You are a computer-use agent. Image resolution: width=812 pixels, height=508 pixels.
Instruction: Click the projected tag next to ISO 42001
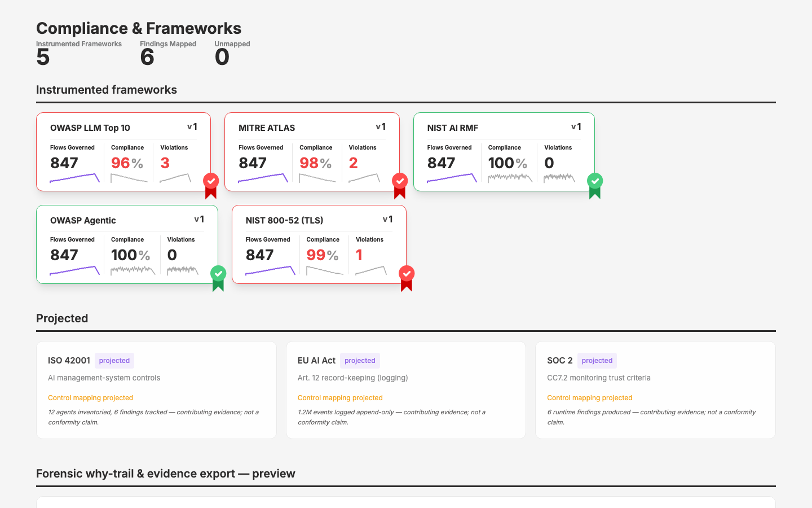click(114, 361)
